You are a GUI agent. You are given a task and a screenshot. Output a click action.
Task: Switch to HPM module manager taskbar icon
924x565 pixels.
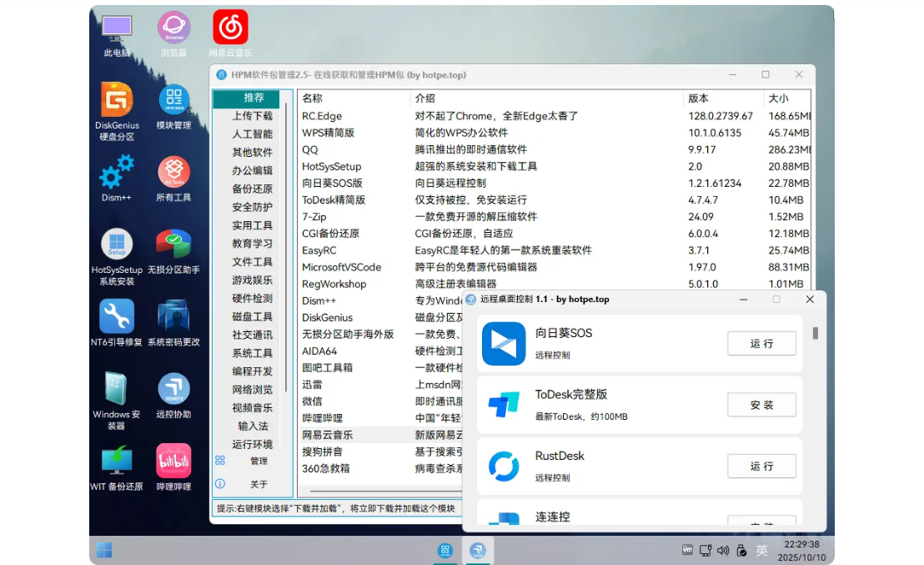pyautogui.click(x=445, y=550)
